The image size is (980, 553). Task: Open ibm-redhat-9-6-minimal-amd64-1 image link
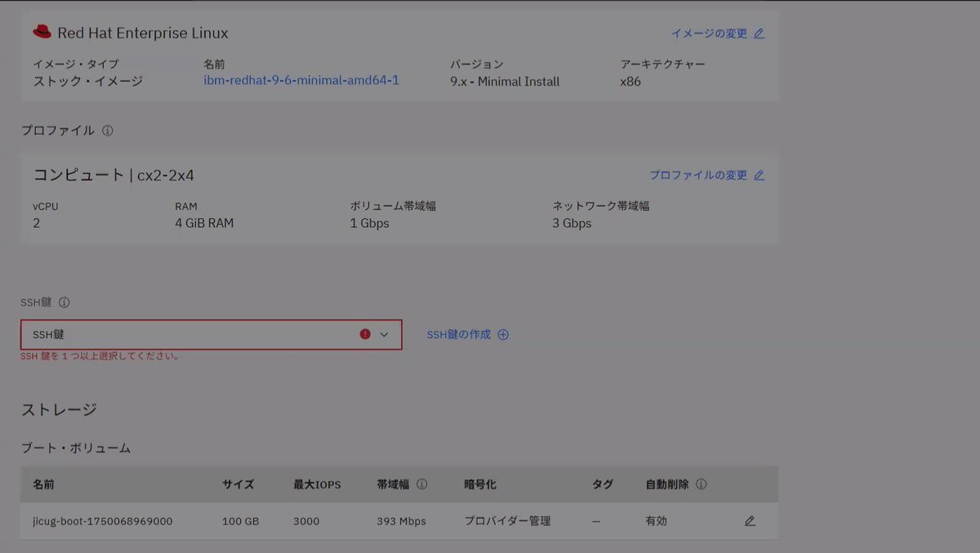point(301,81)
